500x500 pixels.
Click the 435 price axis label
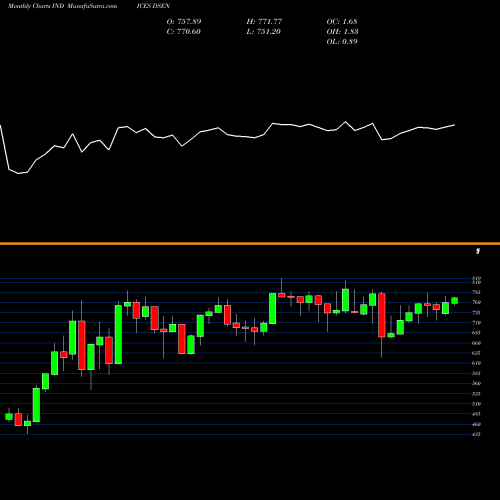[477, 434]
